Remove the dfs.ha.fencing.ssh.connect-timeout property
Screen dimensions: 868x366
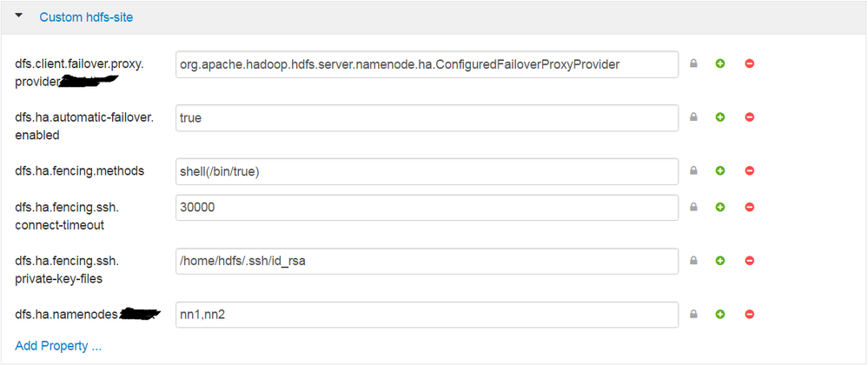750,207
